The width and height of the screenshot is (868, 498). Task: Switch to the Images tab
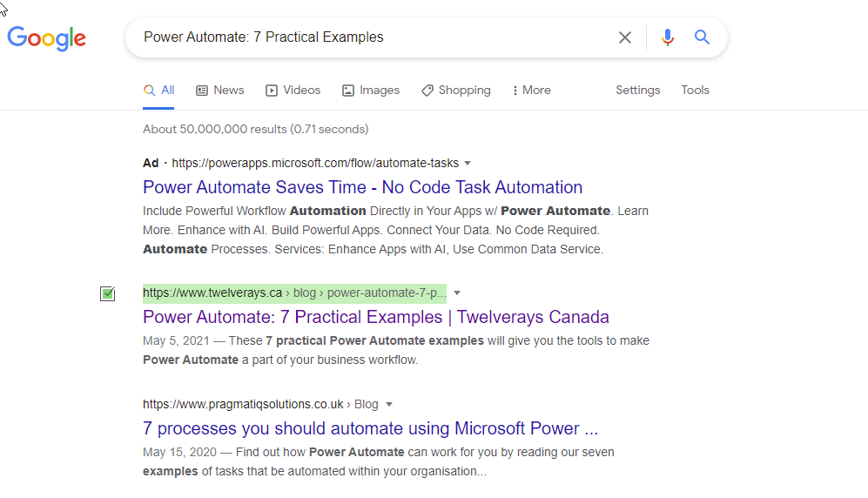(371, 91)
